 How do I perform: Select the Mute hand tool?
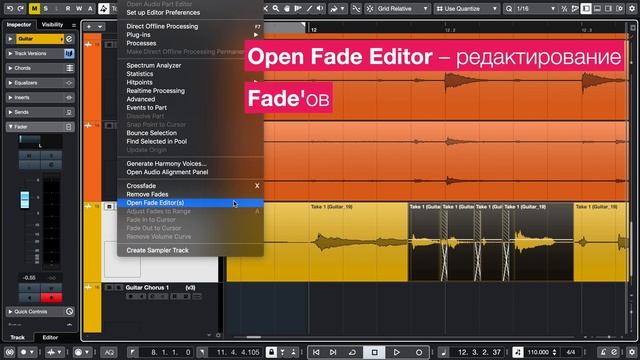tap(287, 8)
